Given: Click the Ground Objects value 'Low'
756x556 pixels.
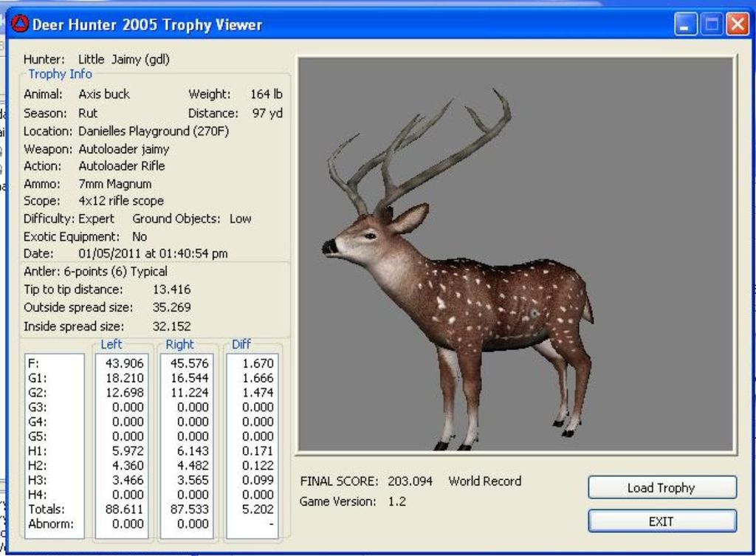Looking at the screenshot, I should click(x=240, y=219).
